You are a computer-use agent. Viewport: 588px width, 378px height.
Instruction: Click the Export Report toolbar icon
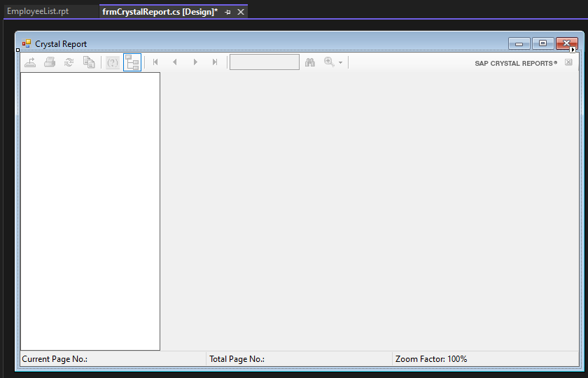coord(30,62)
